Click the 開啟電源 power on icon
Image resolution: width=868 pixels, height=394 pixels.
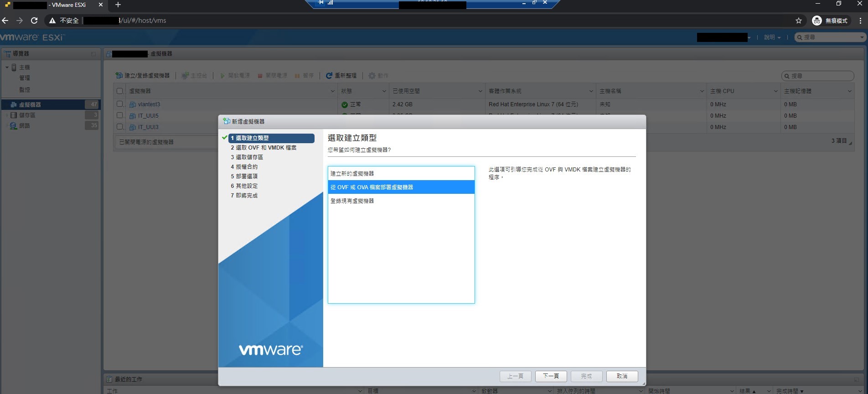[222, 75]
